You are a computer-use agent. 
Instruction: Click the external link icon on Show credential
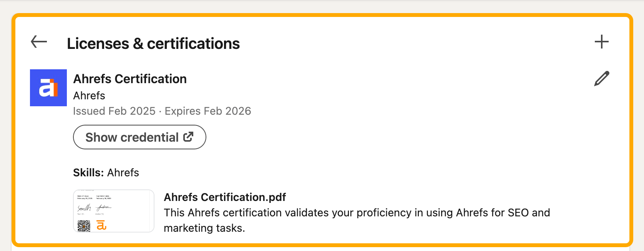coord(188,137)
